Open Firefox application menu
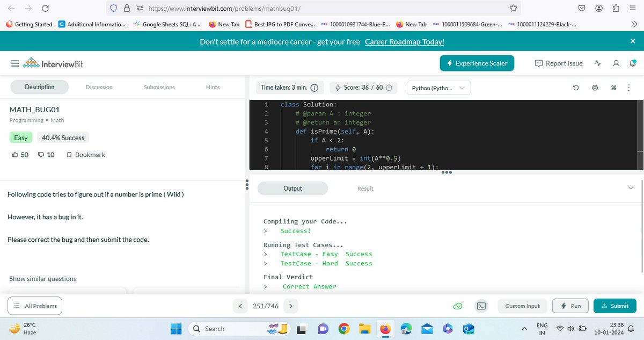 tap(633, 8)
